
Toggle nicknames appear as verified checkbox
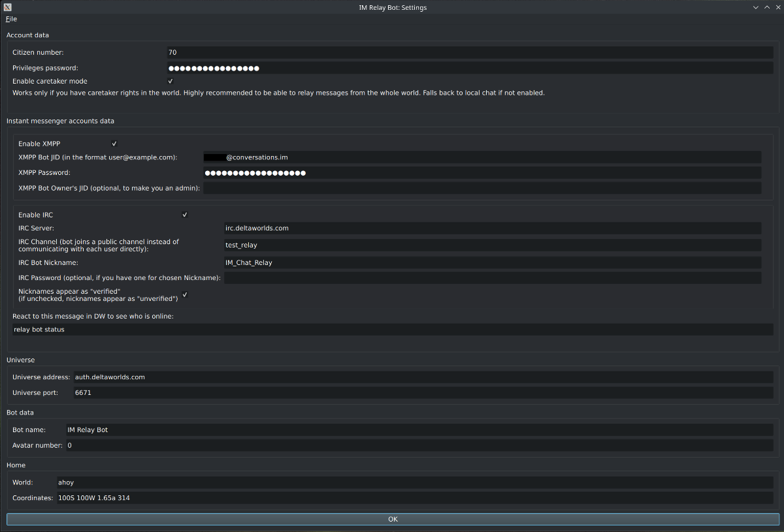point(185,295)
